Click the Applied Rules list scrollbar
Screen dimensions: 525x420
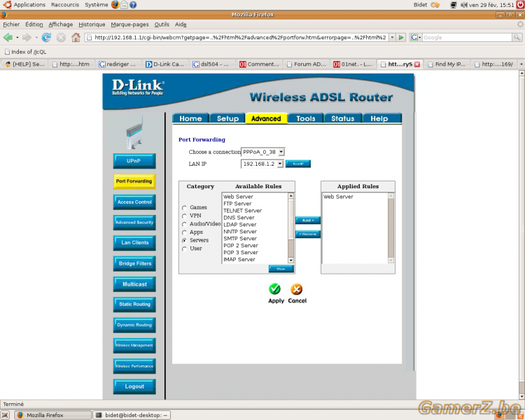pos(391,228)
